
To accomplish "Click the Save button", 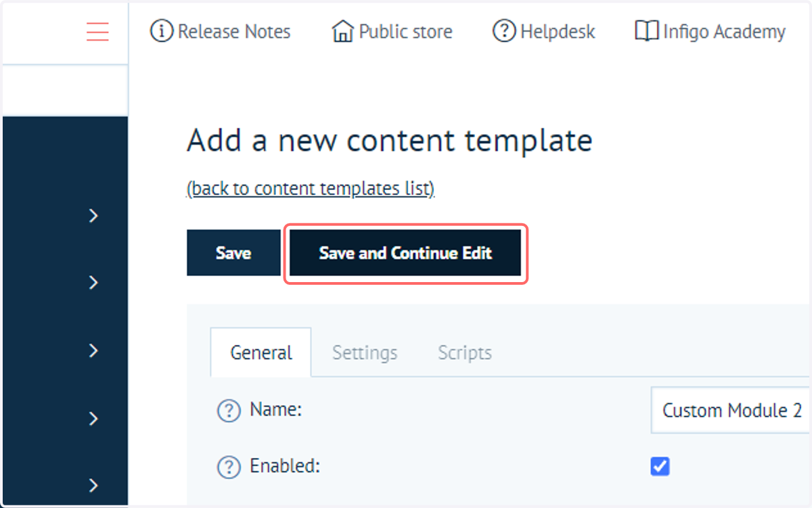I will point(233,253).
